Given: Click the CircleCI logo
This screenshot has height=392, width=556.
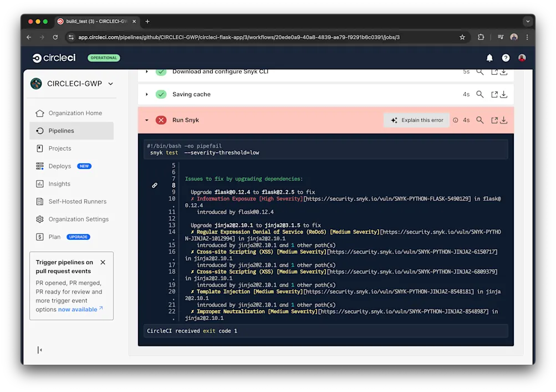Looking at the screenshot, I should point(54,58).
